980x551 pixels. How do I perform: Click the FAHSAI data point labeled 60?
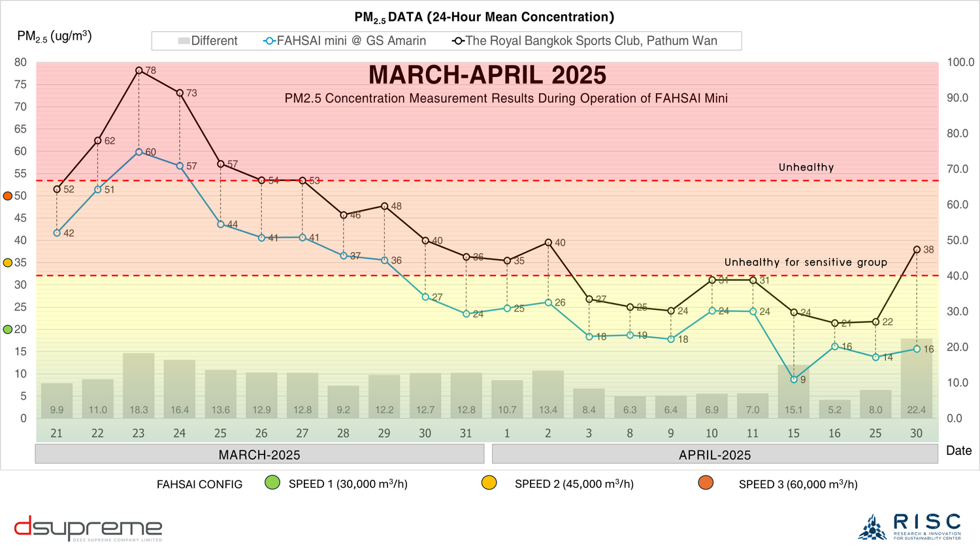139,152
